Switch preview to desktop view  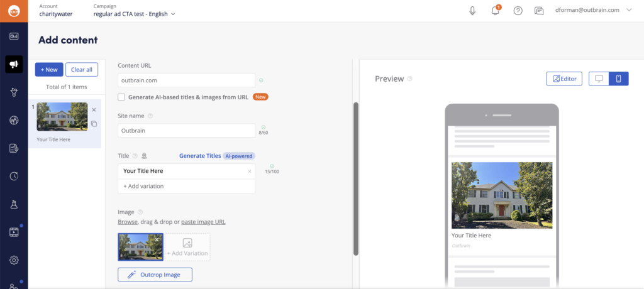[x=599, y=79]
